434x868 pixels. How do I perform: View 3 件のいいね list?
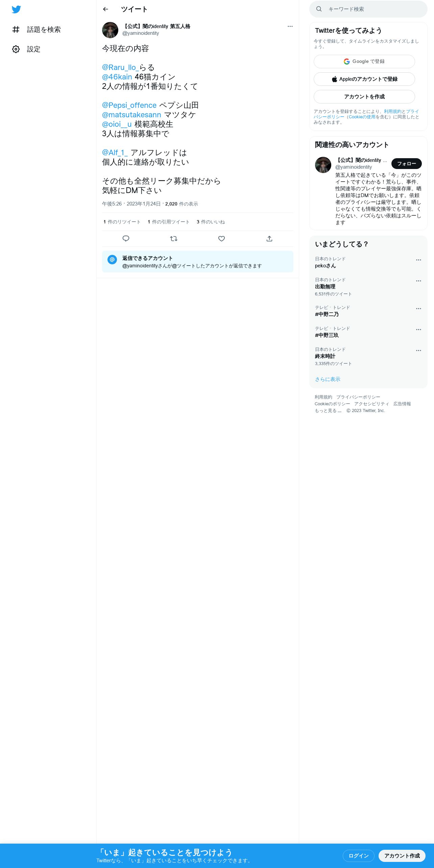pyautogui.click(x=211, y=222)
